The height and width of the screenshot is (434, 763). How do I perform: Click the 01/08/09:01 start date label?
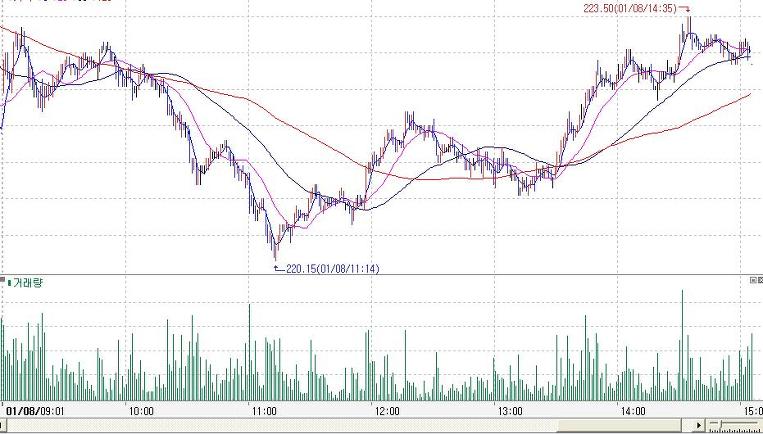[36, 410]
